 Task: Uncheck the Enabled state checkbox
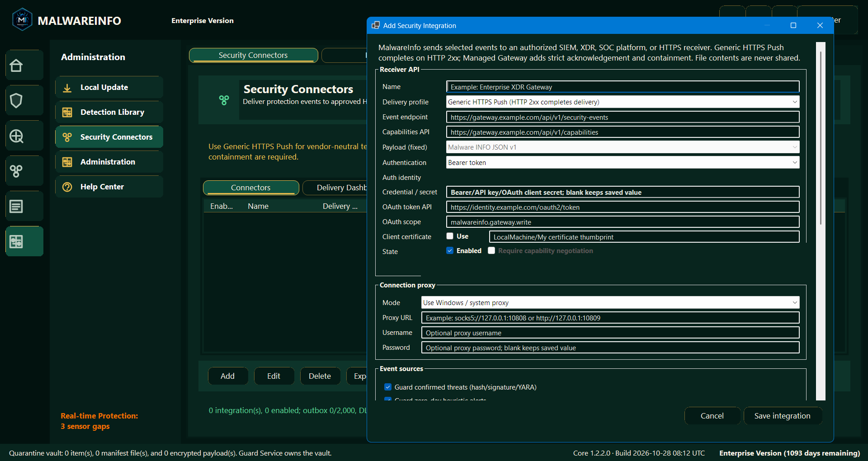450,250
